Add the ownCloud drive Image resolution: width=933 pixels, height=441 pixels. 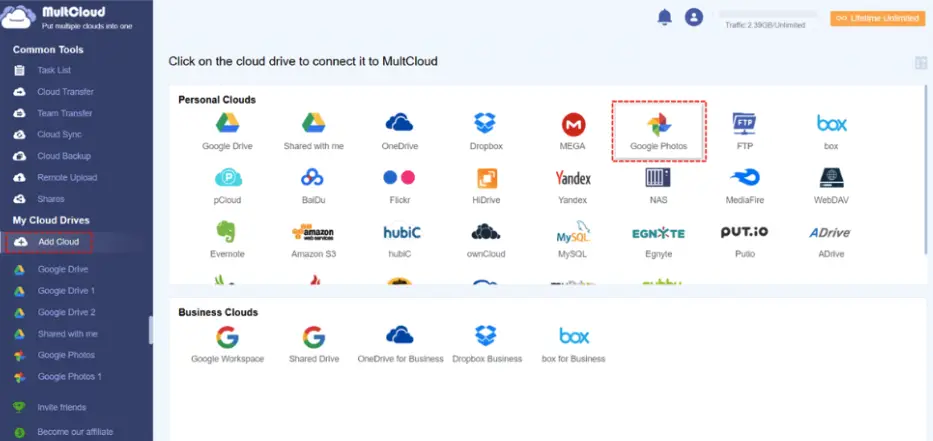tap(486, 239)
